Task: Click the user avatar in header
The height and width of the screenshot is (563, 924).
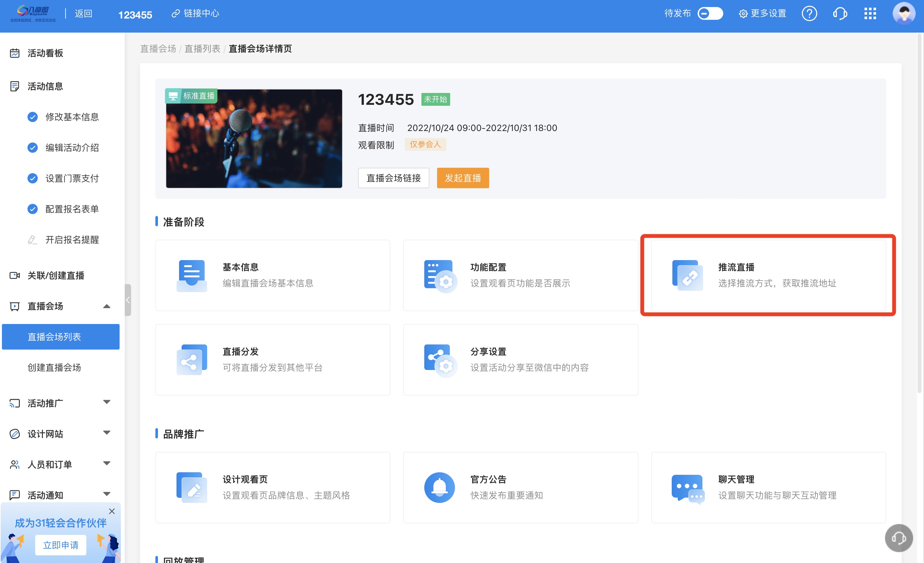Action: click(x=904, y=14)
